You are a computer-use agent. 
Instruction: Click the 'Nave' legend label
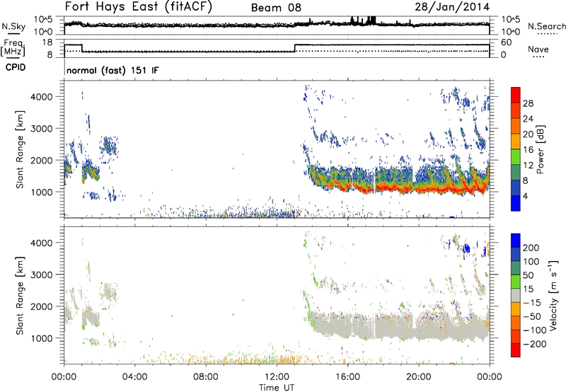click(538, 49)
